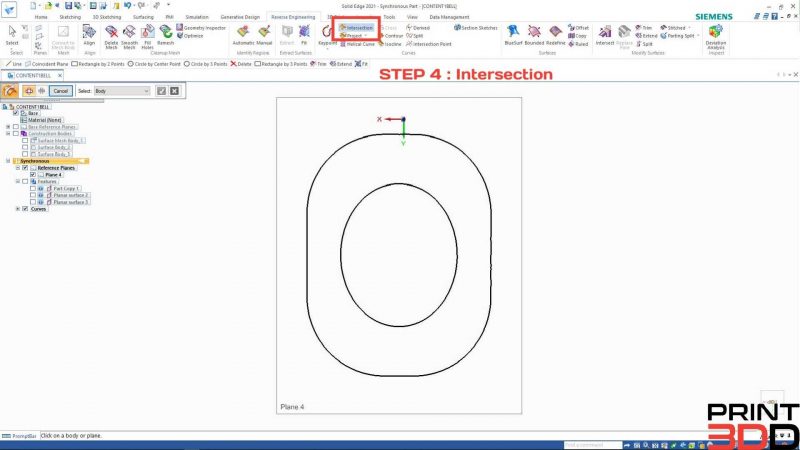Viewport: 800px width, 450px height.
Task: Check the Part Copy 1 checkbox
Action: click(33, 188)
